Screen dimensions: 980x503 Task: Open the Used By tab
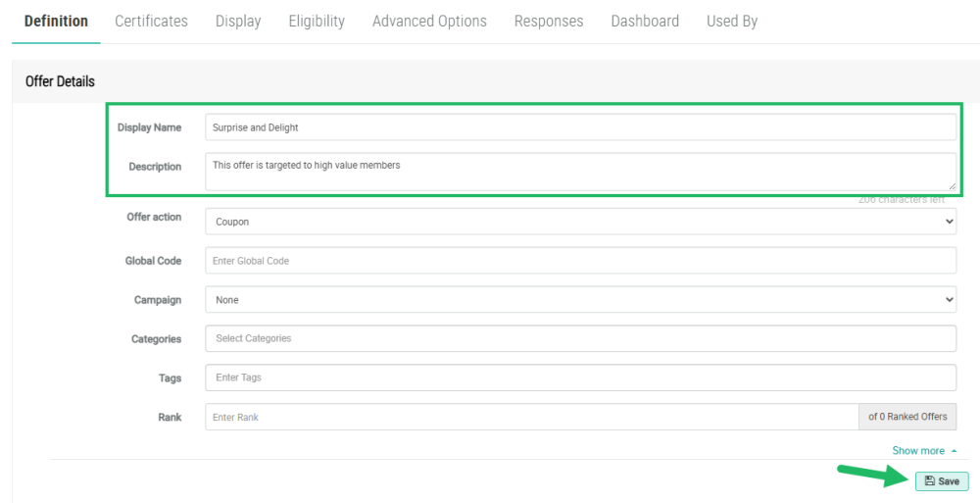pyautogui.click(x=731, y=21)
